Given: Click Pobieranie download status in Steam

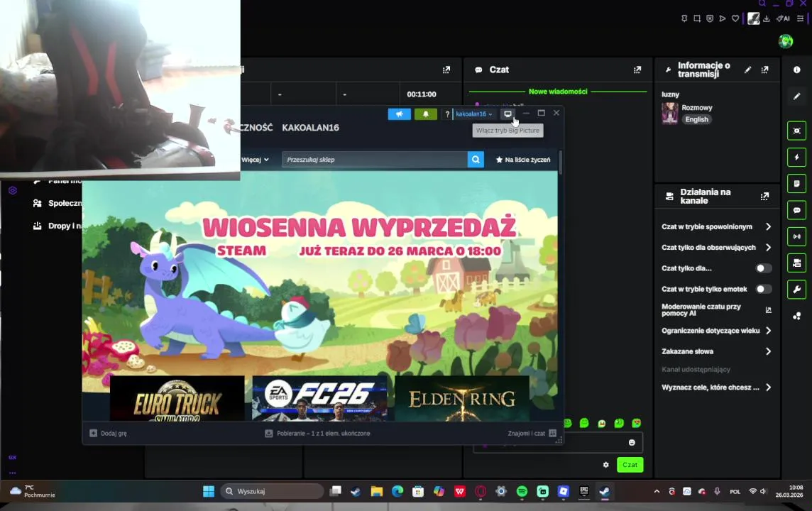Looking at the screenshot, I should (317, 434).
